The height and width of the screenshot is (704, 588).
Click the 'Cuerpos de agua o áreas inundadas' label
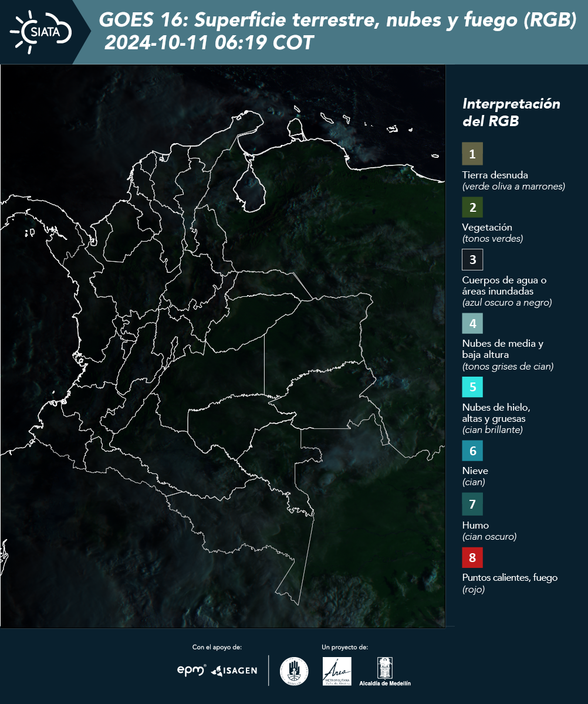tap(504, 285)
